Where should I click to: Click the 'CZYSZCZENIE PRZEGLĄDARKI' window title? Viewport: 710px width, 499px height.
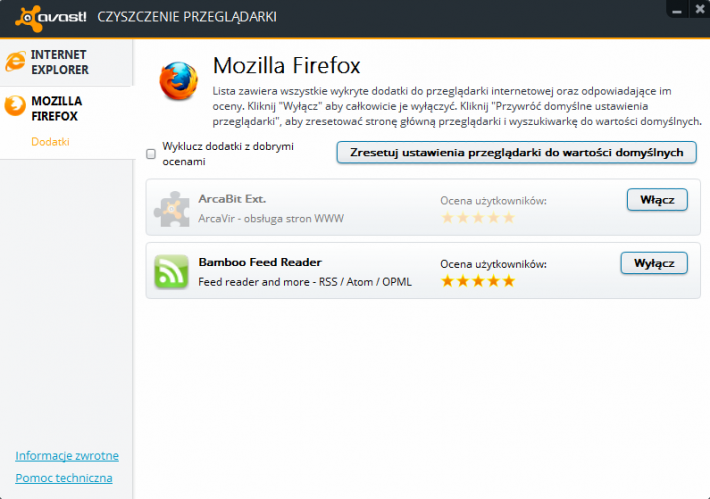187,17
